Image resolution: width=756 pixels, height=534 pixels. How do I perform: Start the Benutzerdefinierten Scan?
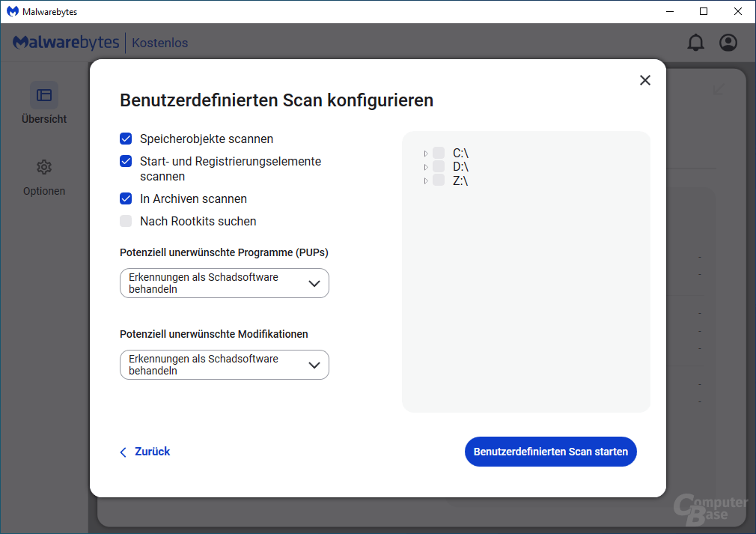(x=551, y=452)
